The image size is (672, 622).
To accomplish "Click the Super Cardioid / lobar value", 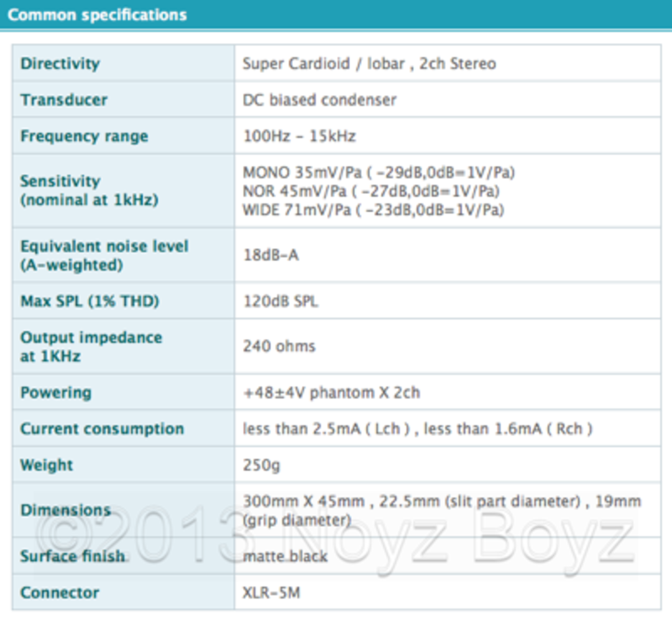I will pos(369,63).
